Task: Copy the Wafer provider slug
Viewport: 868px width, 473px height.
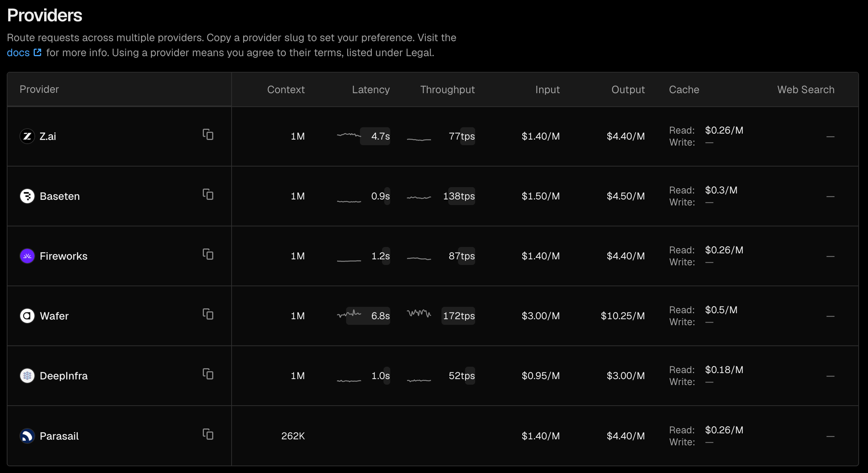Action: (208, 314)
